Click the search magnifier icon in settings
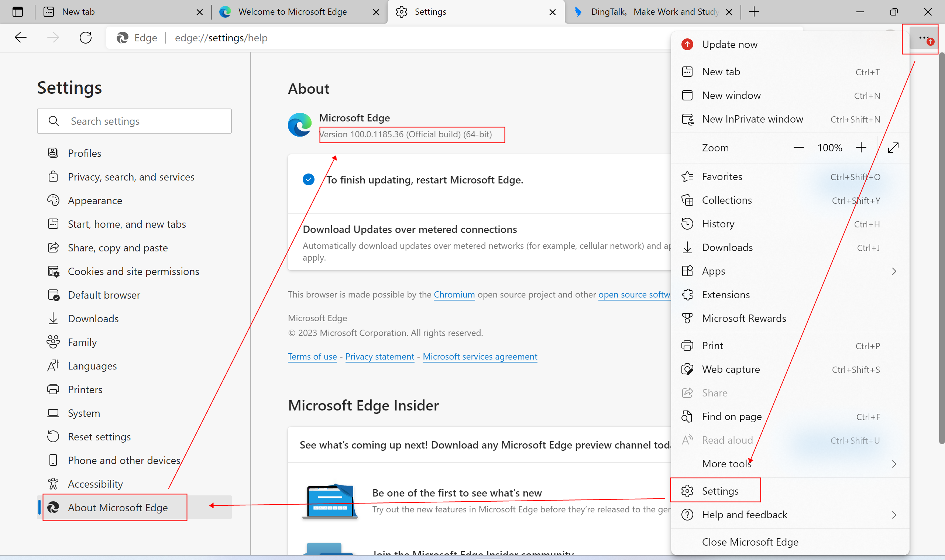Viewport: 945px width, 560px height. click(x=54, y=121)
